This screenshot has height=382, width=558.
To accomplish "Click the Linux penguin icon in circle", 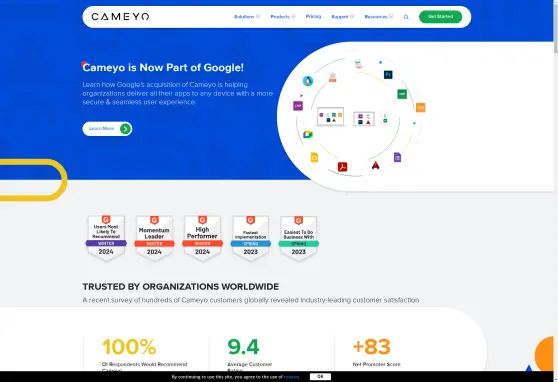I will point(308,81).
